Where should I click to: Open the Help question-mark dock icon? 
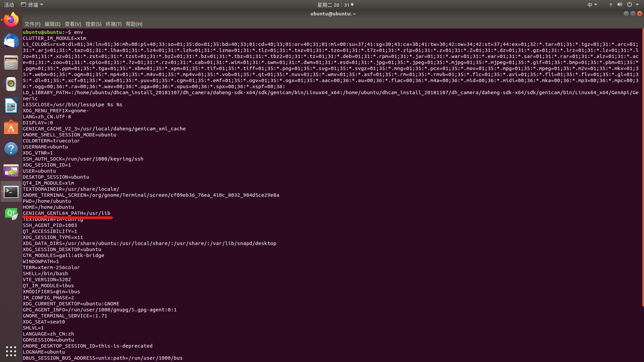tap(11, 149)
